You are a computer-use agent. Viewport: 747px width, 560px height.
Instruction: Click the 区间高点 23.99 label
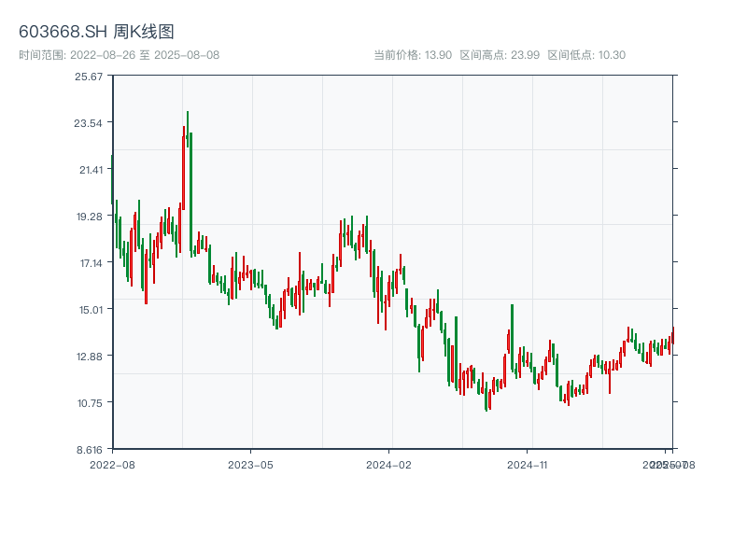[500, 55]
